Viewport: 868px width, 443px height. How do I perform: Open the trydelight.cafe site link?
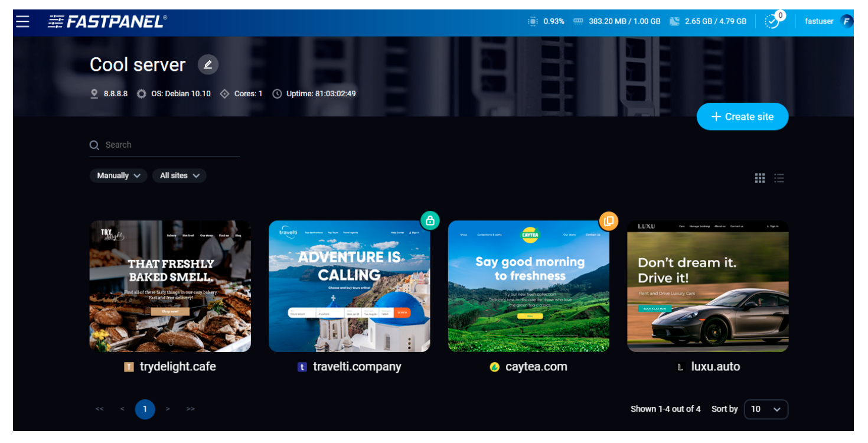click(x=177, y=367)
